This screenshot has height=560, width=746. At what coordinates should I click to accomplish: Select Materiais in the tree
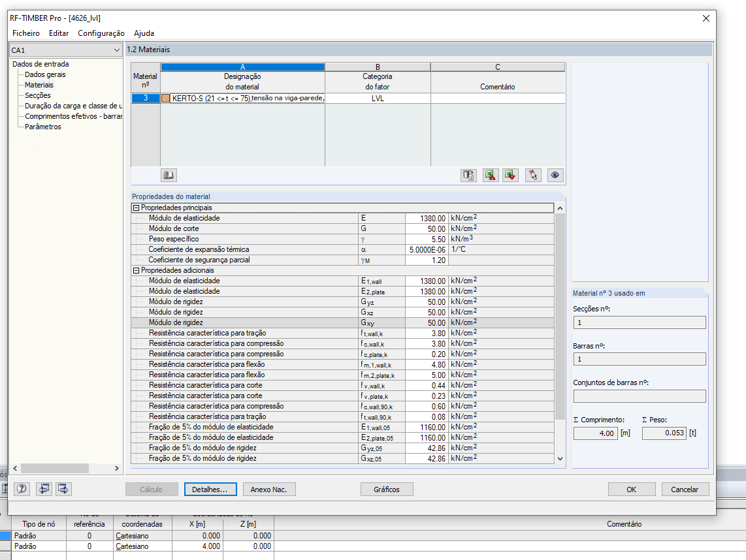tap(39, 85)
